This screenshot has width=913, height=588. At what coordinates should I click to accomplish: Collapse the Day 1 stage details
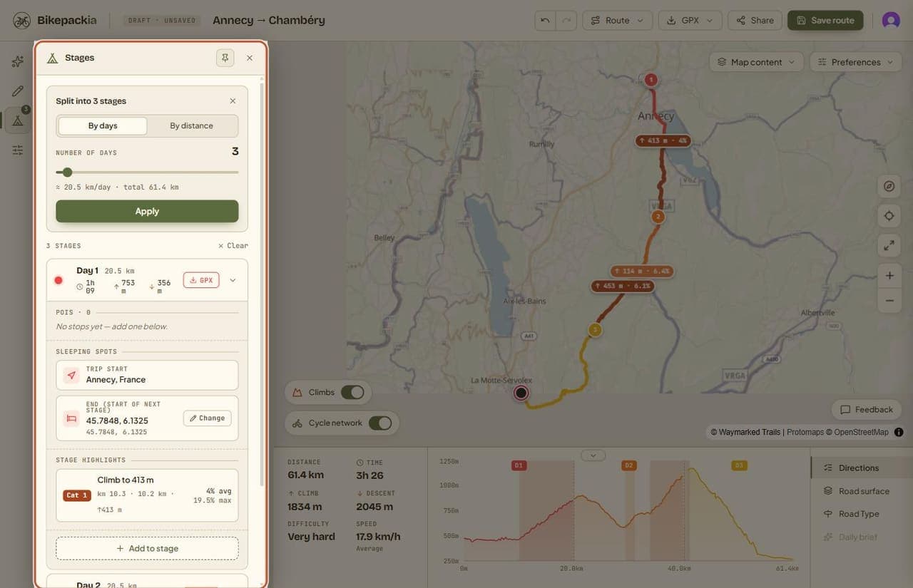(233, 280)
